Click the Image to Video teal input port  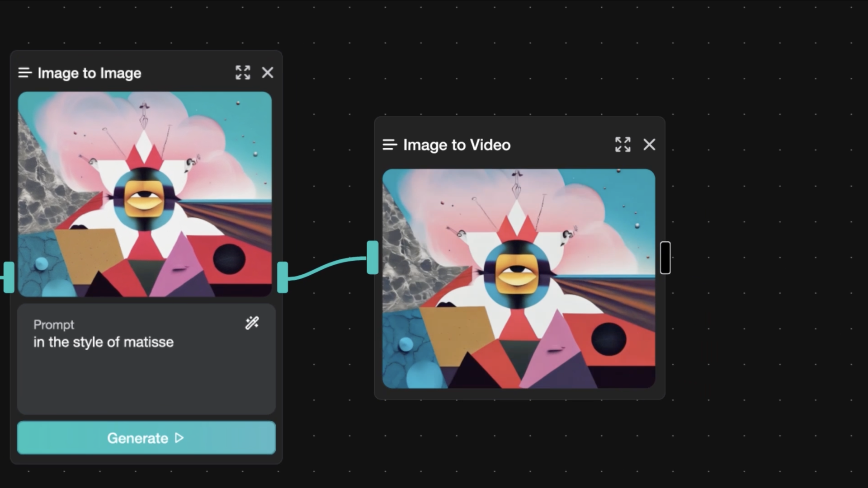point(373,258)
